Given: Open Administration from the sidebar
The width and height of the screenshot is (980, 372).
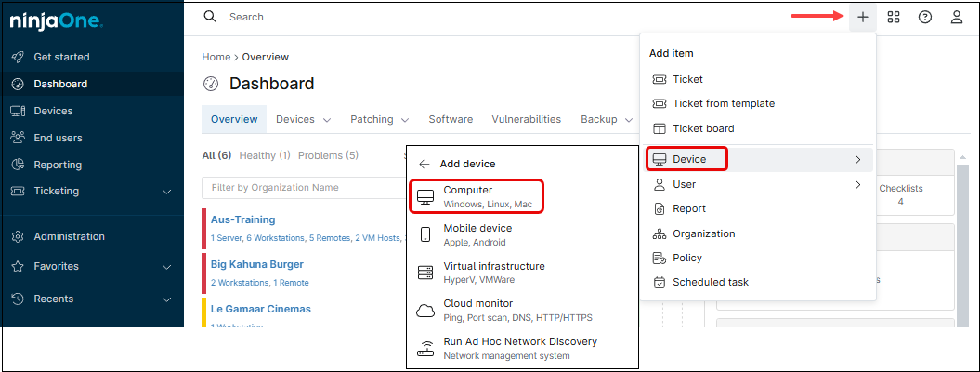Looking at the screenshot, I should click(69, 236).
